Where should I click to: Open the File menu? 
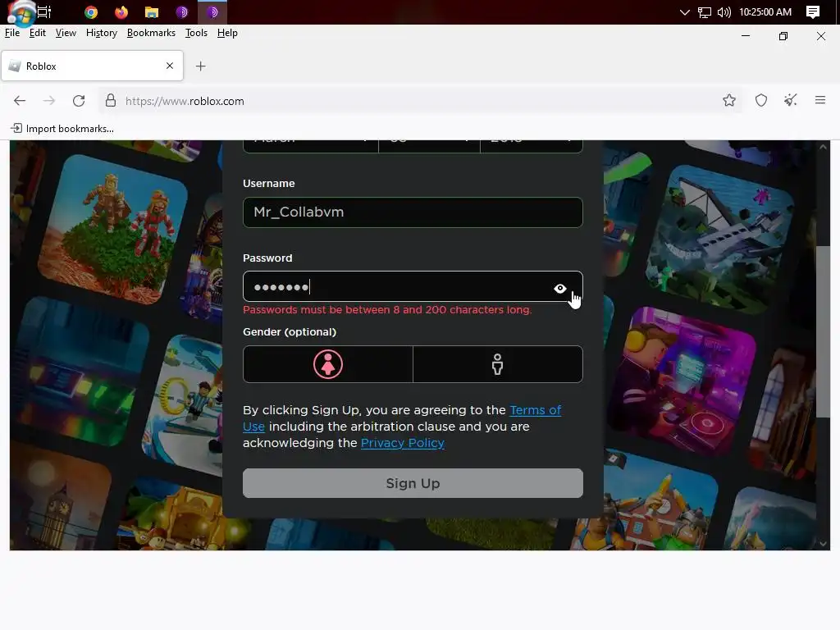(x=12, y=33)
